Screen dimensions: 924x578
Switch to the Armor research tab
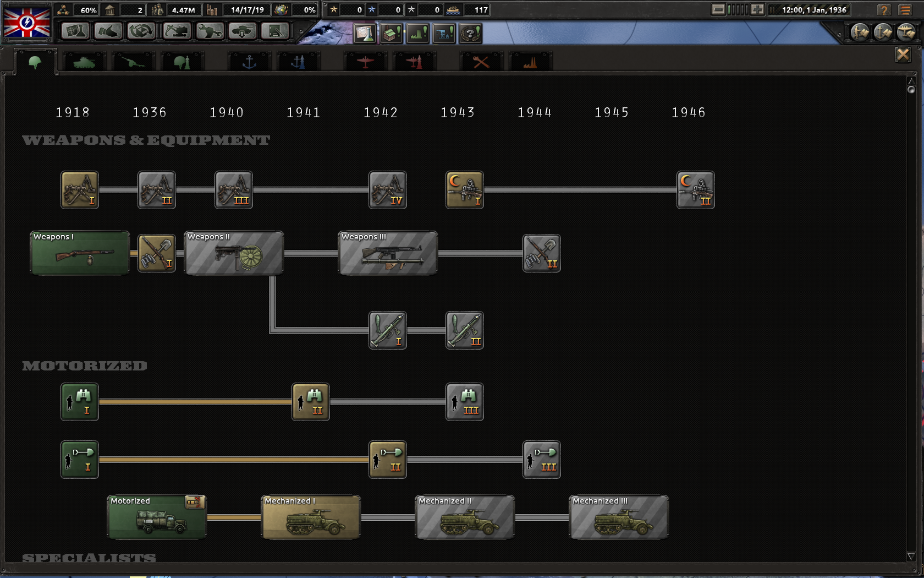tap(84, 62)
